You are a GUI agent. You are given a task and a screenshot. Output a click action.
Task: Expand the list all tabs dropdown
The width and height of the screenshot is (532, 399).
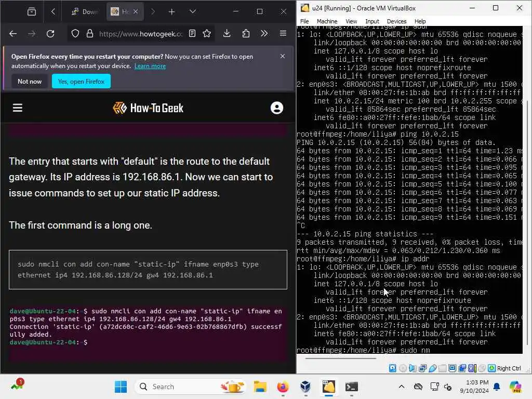pyautogui.click(x=192, y=11)
